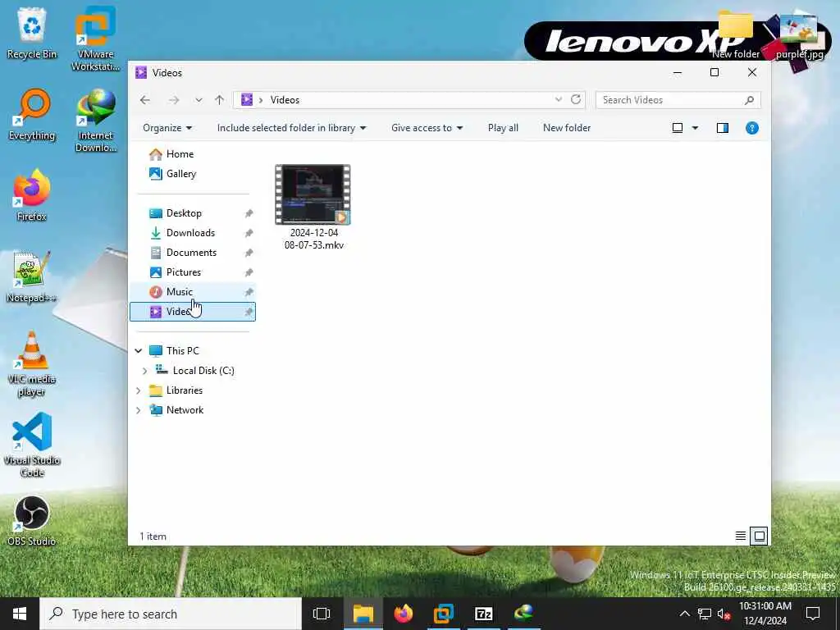Screen dimensions: 840x630
Task: Click the taskbar Type here to search box
Action: 171,614
